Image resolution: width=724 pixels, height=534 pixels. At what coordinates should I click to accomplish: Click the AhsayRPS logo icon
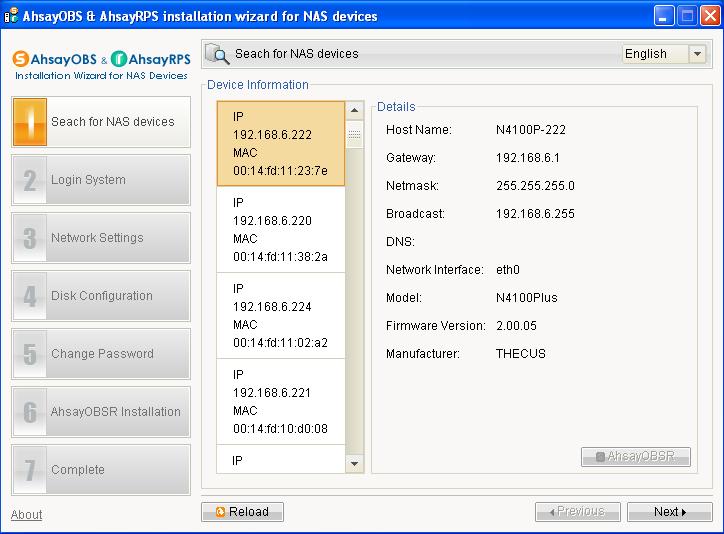pyautogui.click(x=119, y=59)
